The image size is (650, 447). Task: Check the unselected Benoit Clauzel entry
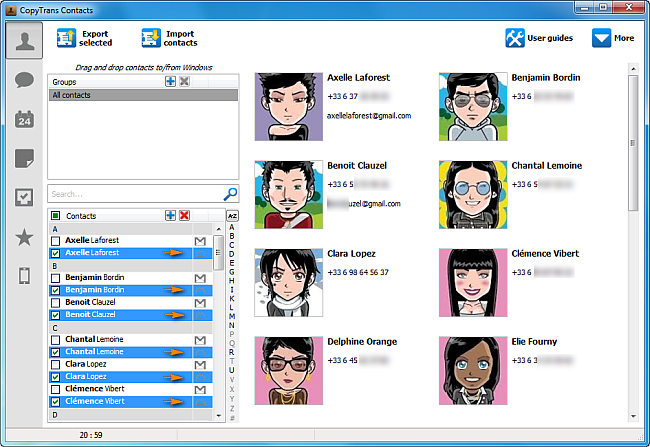(x=55, y=303)
